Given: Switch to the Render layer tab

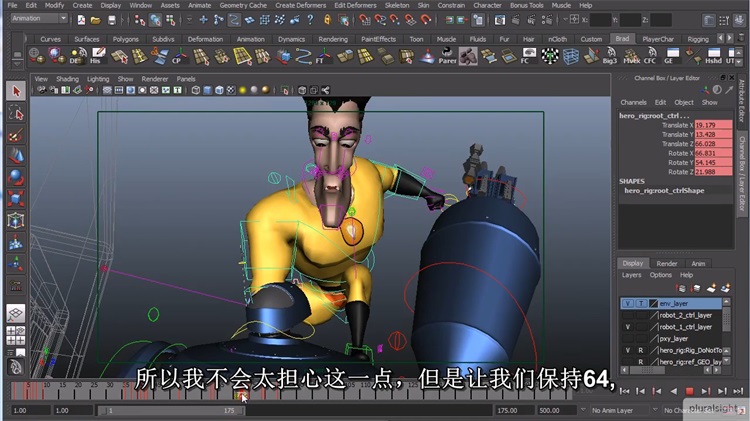Looking at the screenshot, I should click(666, 264).
